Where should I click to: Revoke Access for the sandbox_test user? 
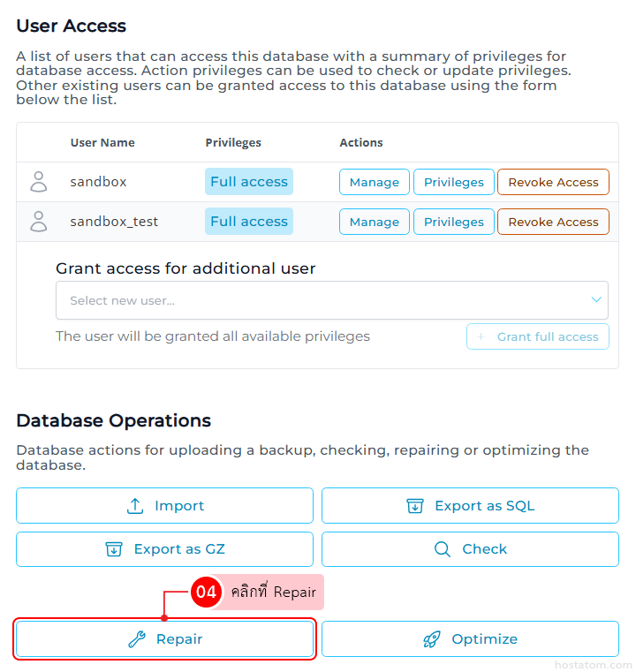tap(553, 222)
